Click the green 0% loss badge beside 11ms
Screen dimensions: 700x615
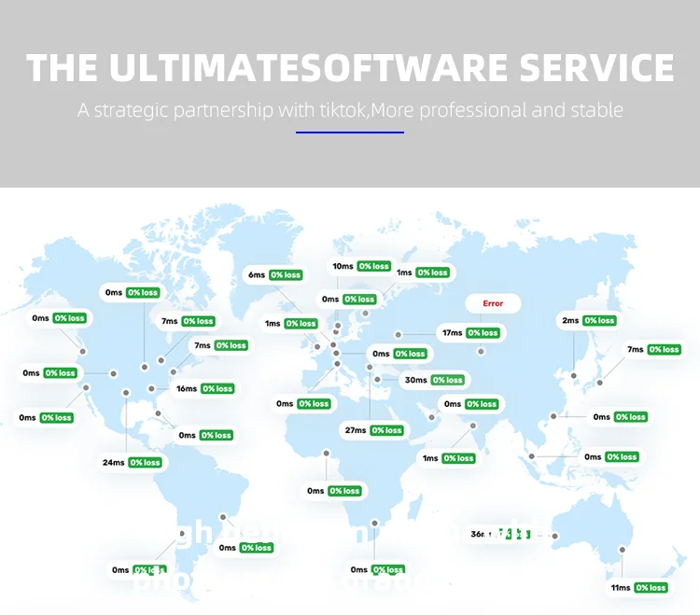pyautogui.click(x=651, y=588)
